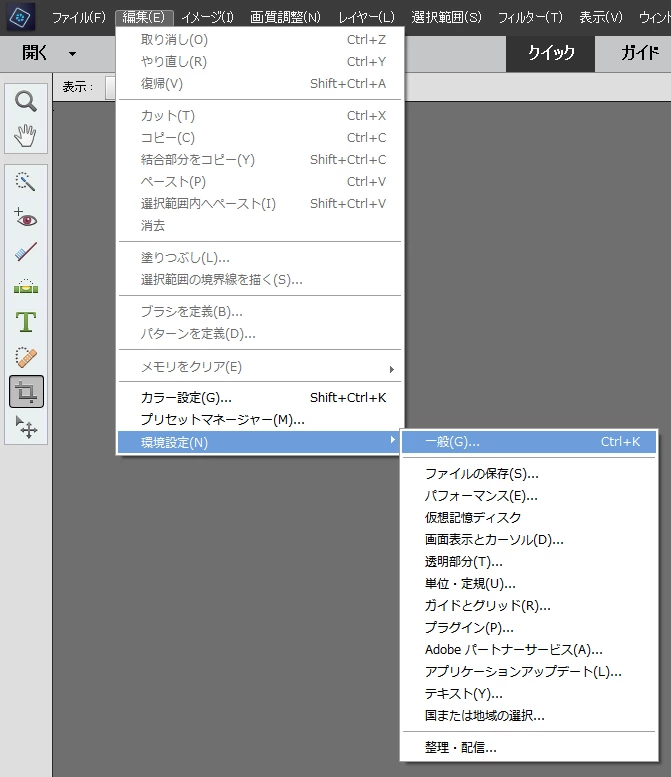The width and height of the screenshot is (671, 777).
Task: Click the やり直し(R) redo entry
Action: click(260, 61)
